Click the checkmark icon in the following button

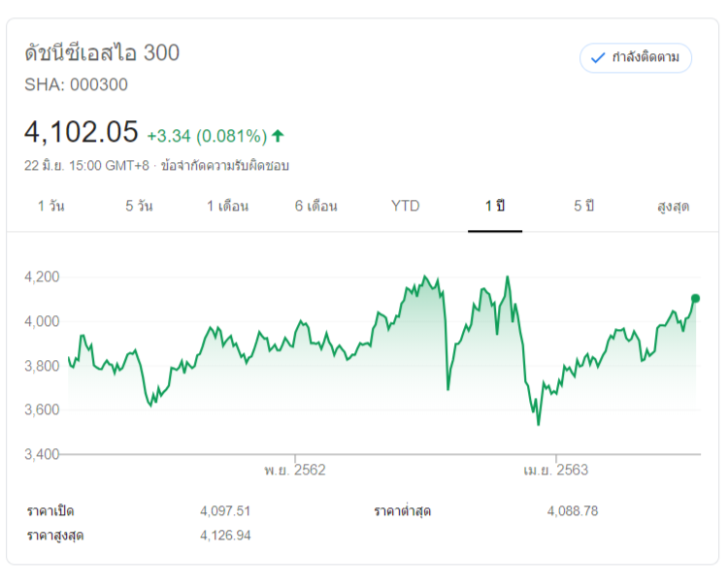point(598,58)
